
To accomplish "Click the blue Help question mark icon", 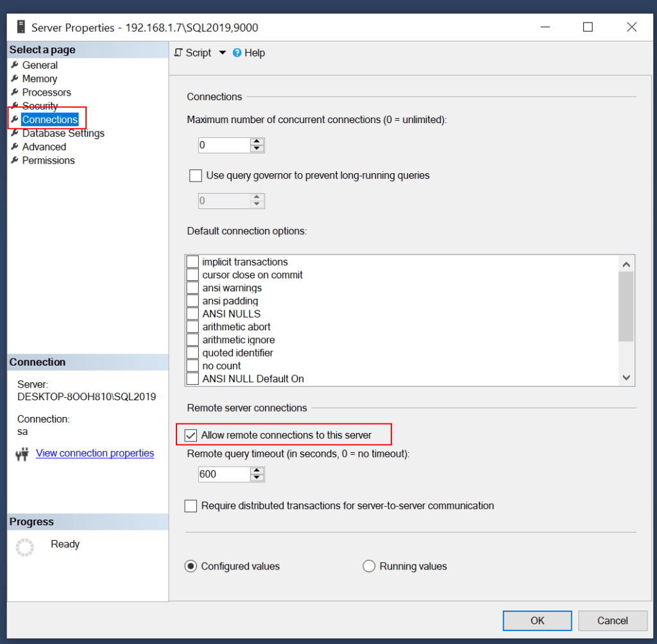I will (x=237, y=53).
